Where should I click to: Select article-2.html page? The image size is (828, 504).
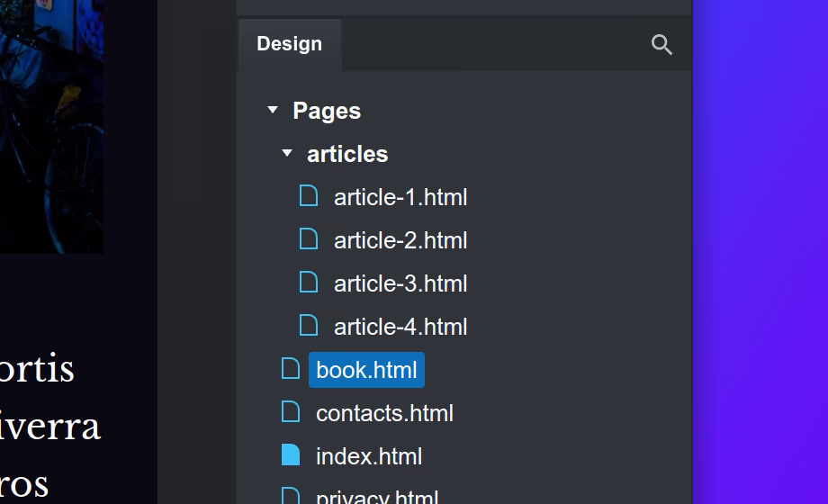coord(400,240)
